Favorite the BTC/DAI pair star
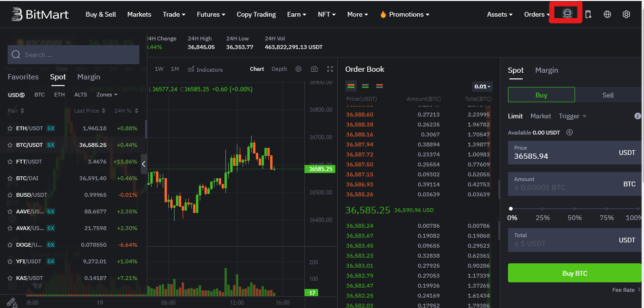The height and width of the screenshot is (308, 644). (x=10, y=178)
